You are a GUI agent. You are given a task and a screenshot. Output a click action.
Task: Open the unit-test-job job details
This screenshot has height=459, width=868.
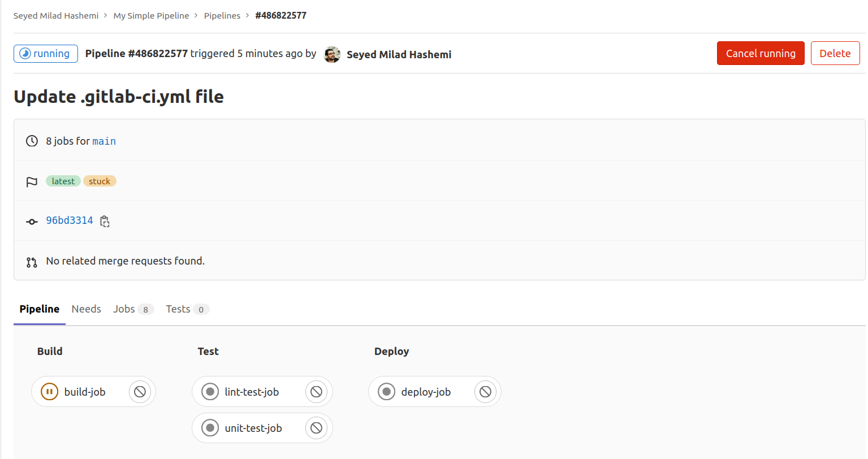(x=253, y=428)
